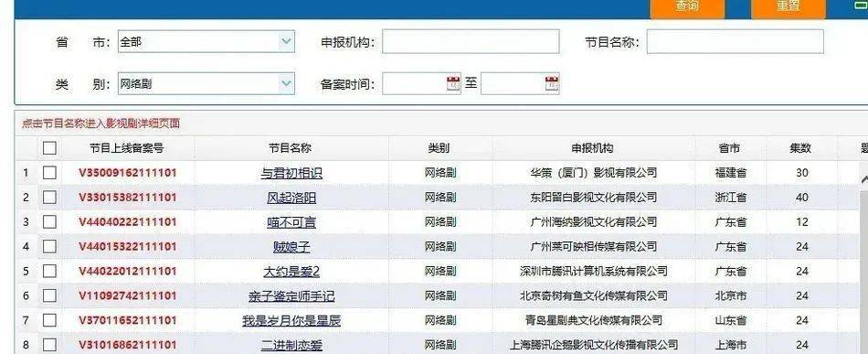Image resolution: width=868 pixels, height=354 pixels.
Task: Click the 北京市 province cell
Action: 731,295
